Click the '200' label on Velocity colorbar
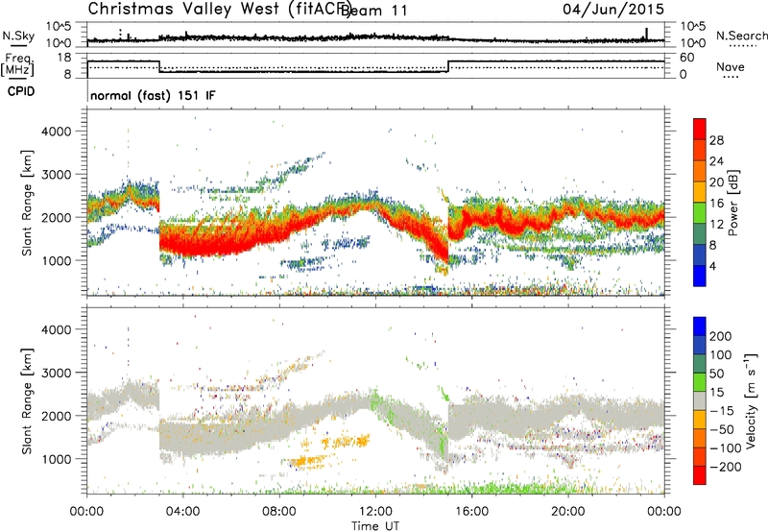The image size is (768, 532). click(721, 336)
